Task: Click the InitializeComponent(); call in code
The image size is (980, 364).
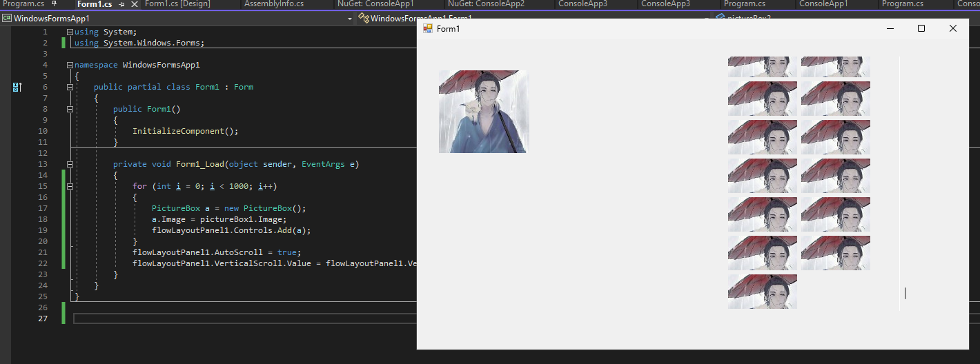Action: point(185,131)
